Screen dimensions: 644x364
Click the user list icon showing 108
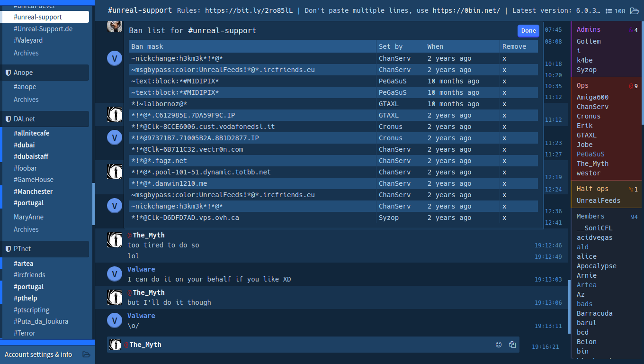(x=616, y=11)
